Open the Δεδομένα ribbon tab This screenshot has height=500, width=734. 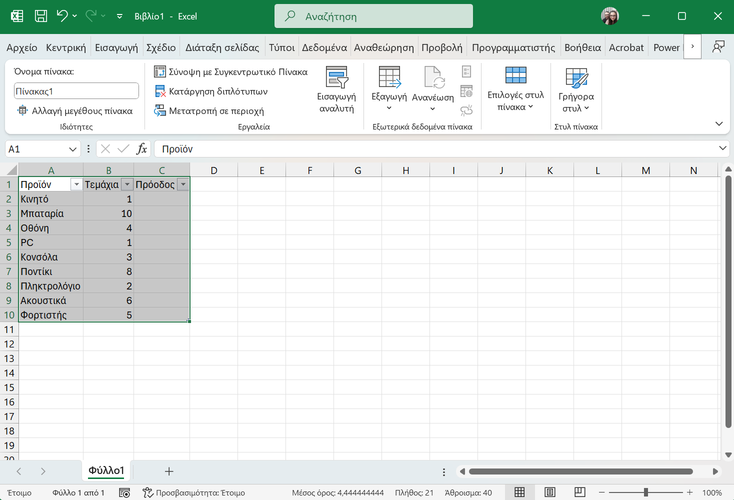(x=323, y=47)
